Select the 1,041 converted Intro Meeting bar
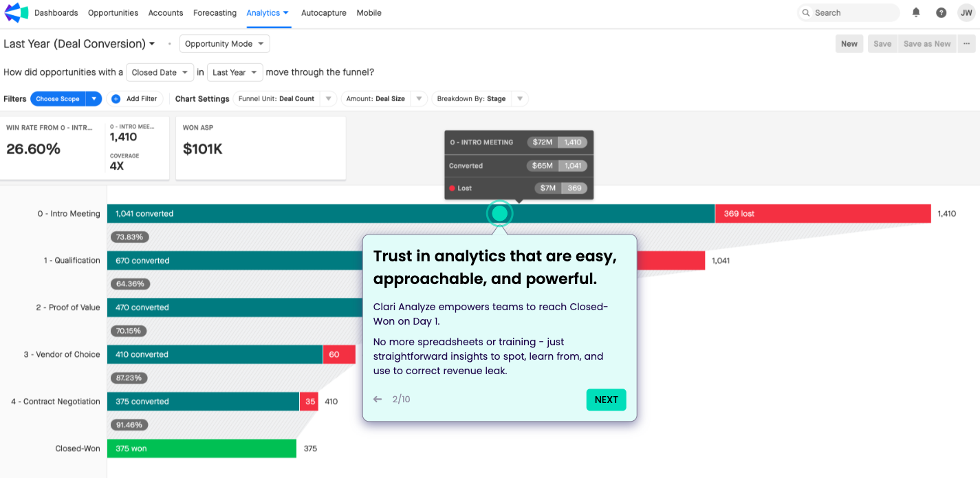The width and height of the screenshot is (980, 478). tap(411, 214)
